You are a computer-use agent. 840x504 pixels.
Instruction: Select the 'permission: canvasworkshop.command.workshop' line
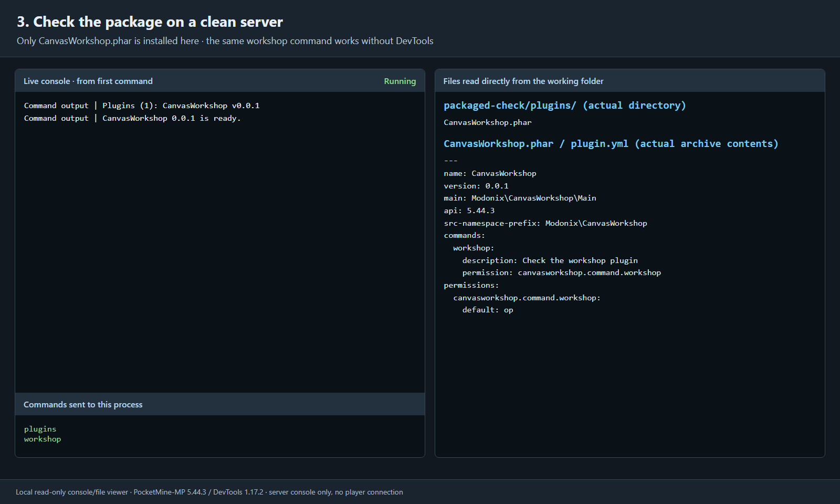[562, 272]
